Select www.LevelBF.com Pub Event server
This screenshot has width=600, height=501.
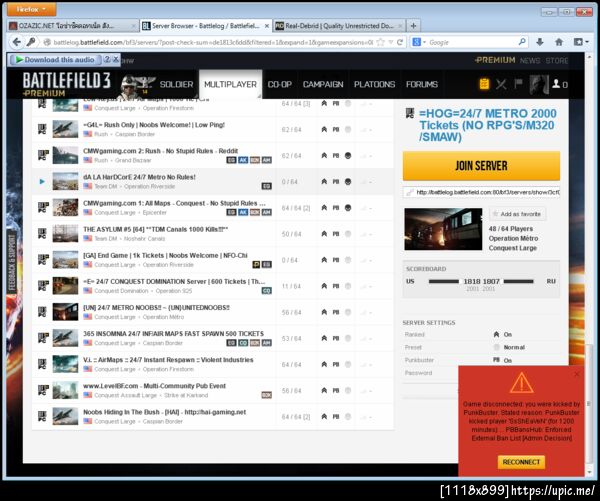point(213,390)
